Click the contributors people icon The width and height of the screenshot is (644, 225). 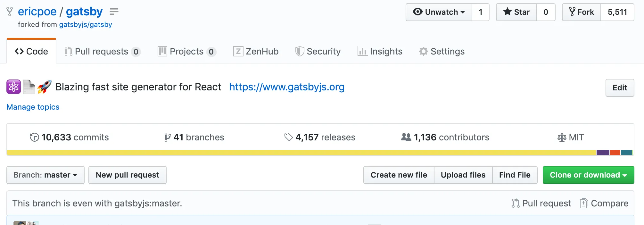click(x=406, y=137)
